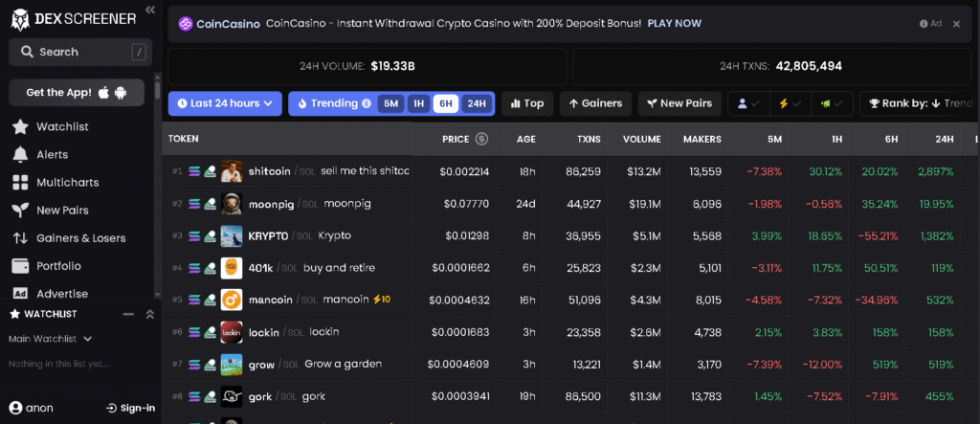This screenshot has width=980, height=424.
Task: Click gork token icon
Action: click(232, 396)
